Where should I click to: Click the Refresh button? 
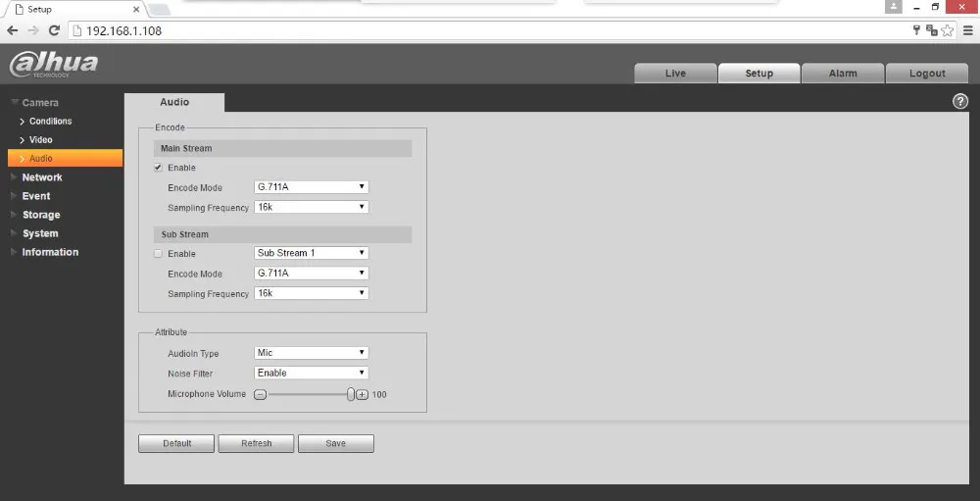[256, 443]
